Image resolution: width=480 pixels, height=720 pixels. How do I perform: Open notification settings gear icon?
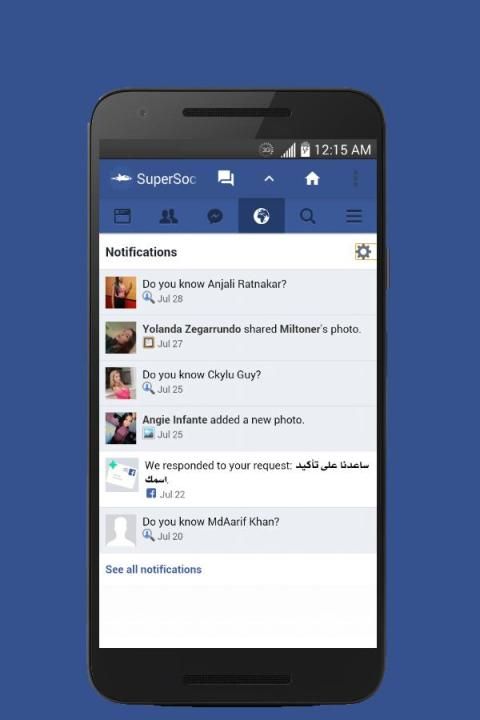(363, 252)
